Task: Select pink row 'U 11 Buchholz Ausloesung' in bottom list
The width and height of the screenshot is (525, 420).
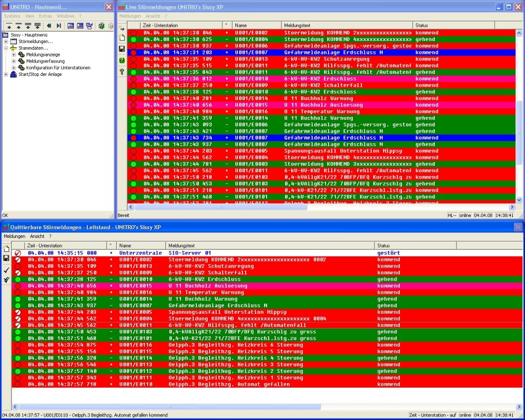Action: pyautogui.click(x=267, y=286)
